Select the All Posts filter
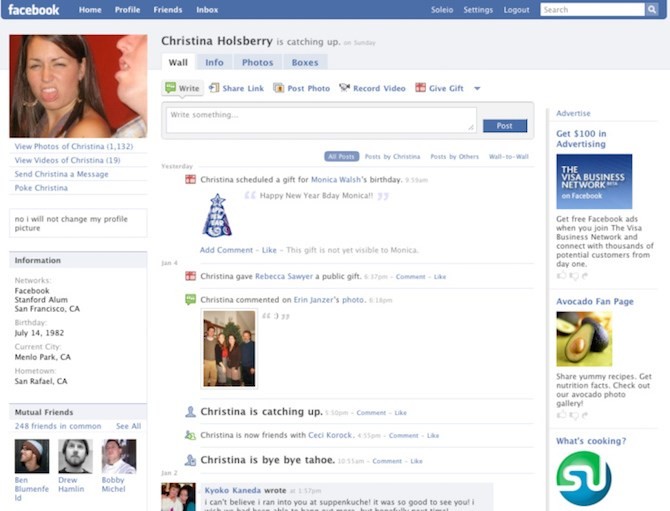The width and height of the screenshot is (670, 511). [x=341, y=156]
